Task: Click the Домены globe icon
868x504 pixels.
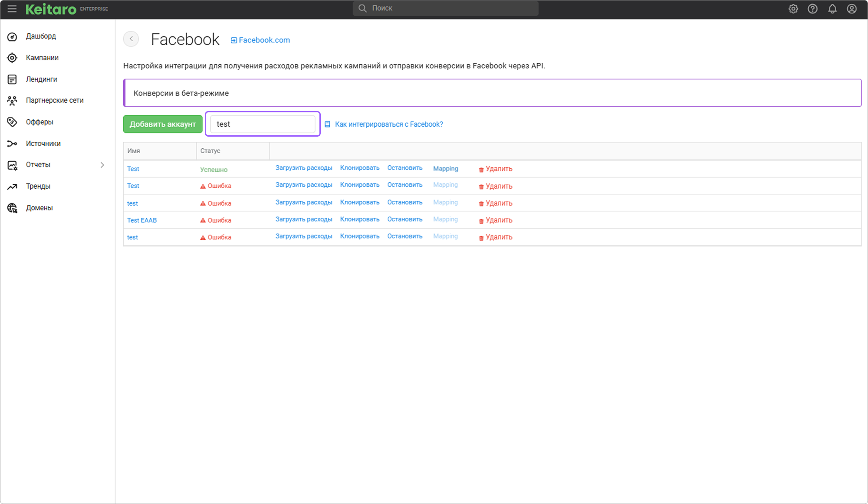Action: tap(12, 208)
